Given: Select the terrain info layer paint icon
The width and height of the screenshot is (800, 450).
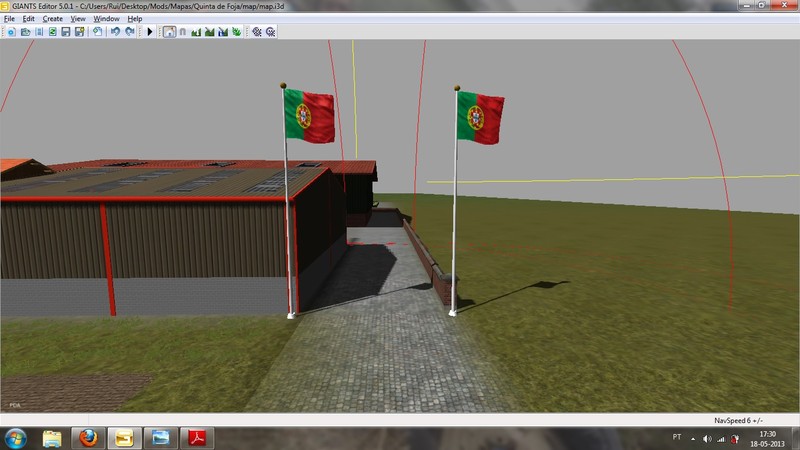Looking at the screenshot, I should tap(223, 32).
